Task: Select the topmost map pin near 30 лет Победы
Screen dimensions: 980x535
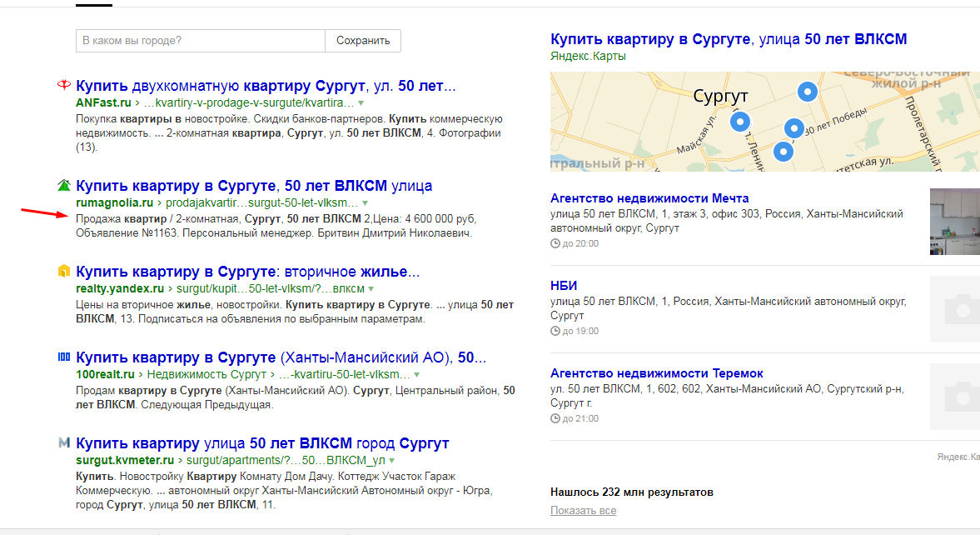Action: (808, 92)
